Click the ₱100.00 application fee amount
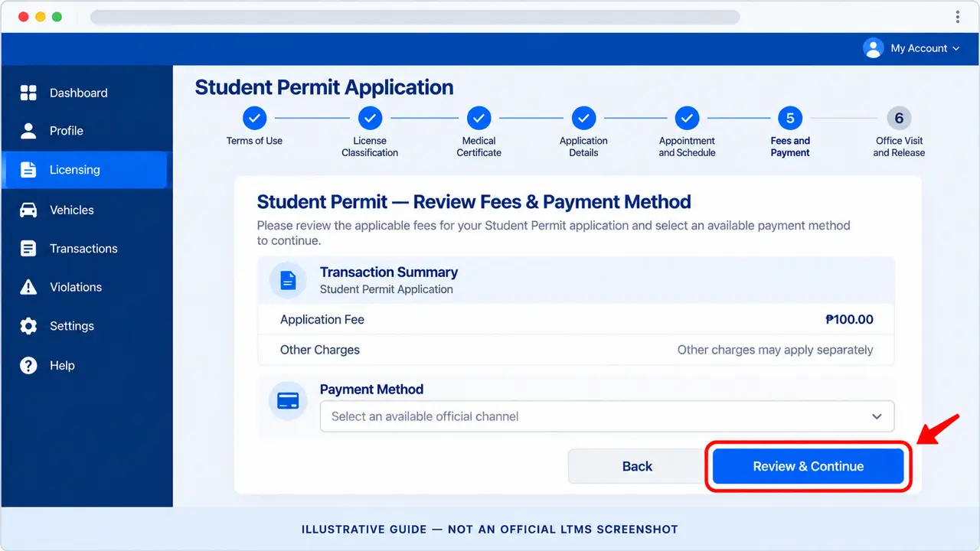The height and width of the screenshot is (551, 980). (x=849, y=320)
